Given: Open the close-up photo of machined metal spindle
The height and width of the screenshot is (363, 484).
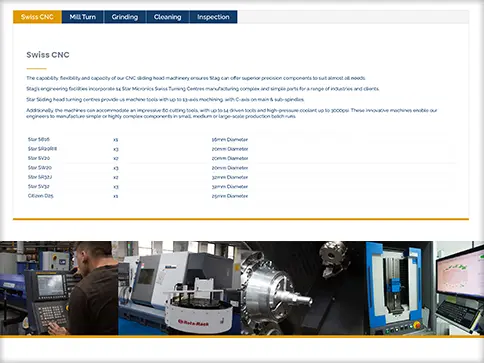Looking at the screenshot, I should [x=303, y=288].
